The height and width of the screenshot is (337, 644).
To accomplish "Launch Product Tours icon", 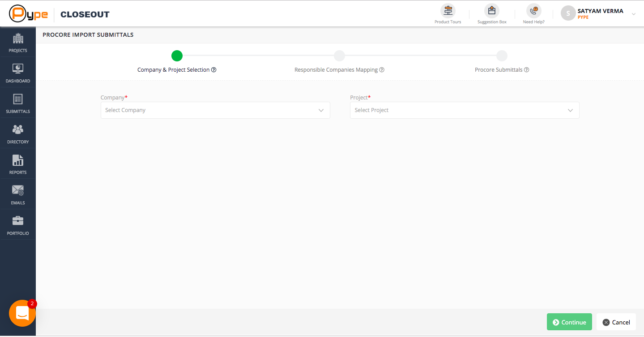I will 448,11.
